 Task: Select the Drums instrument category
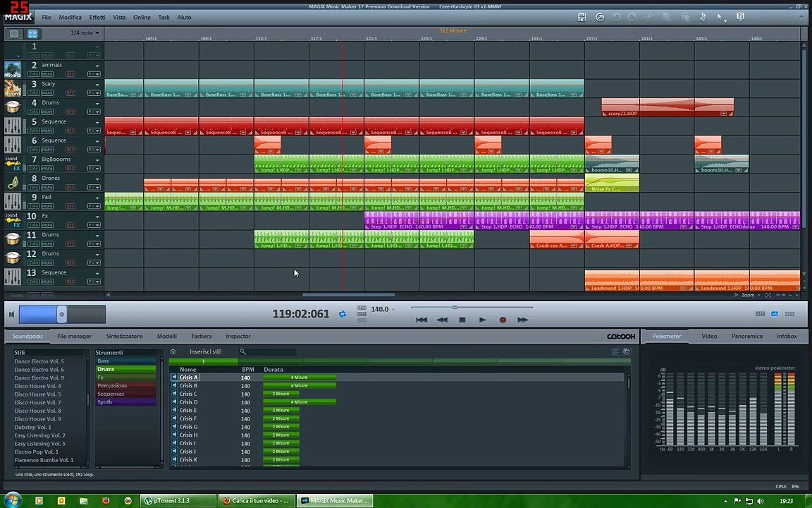point(125,369)
